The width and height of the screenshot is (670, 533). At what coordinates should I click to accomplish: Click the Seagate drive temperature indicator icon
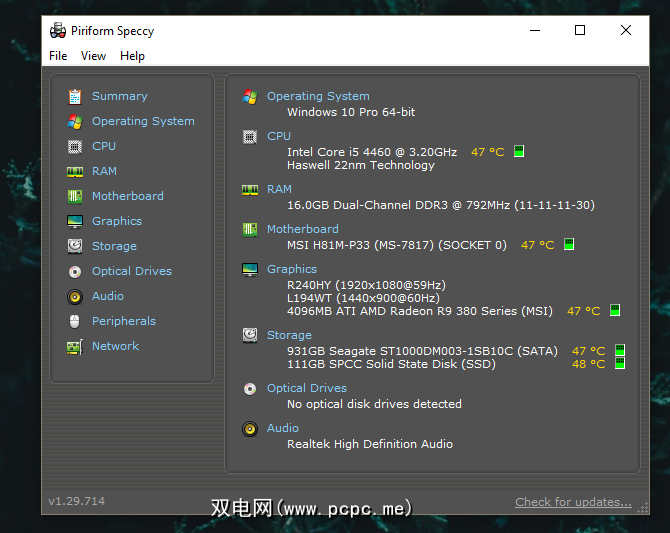620,350
